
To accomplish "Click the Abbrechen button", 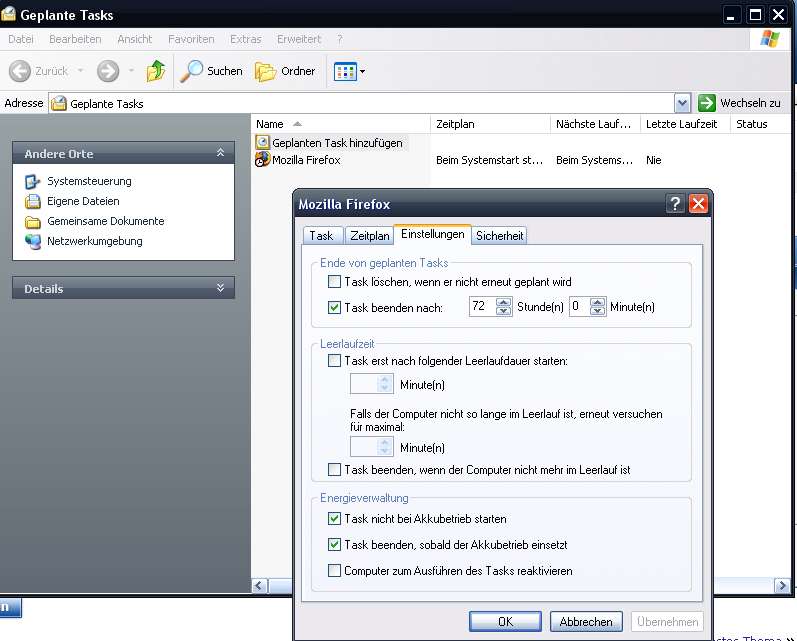I will (586, 621).
